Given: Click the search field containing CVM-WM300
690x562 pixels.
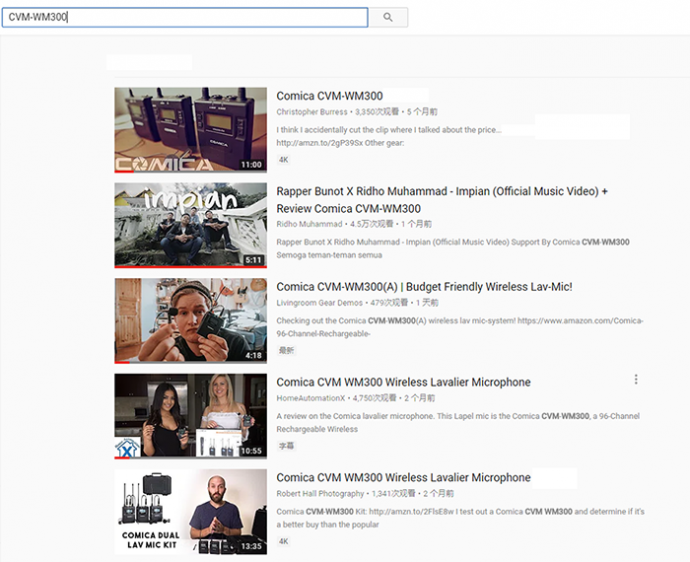Looking at the screenshot, I should pos(185,17).
